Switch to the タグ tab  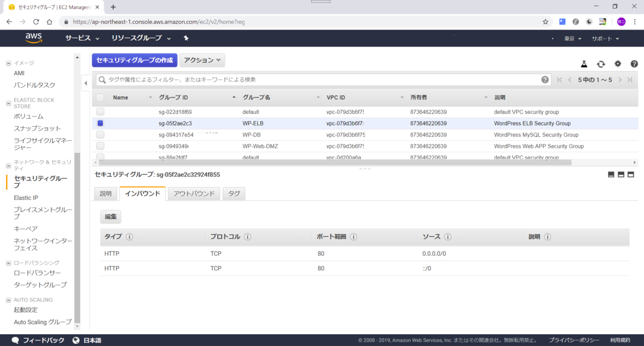pos(234,194)
